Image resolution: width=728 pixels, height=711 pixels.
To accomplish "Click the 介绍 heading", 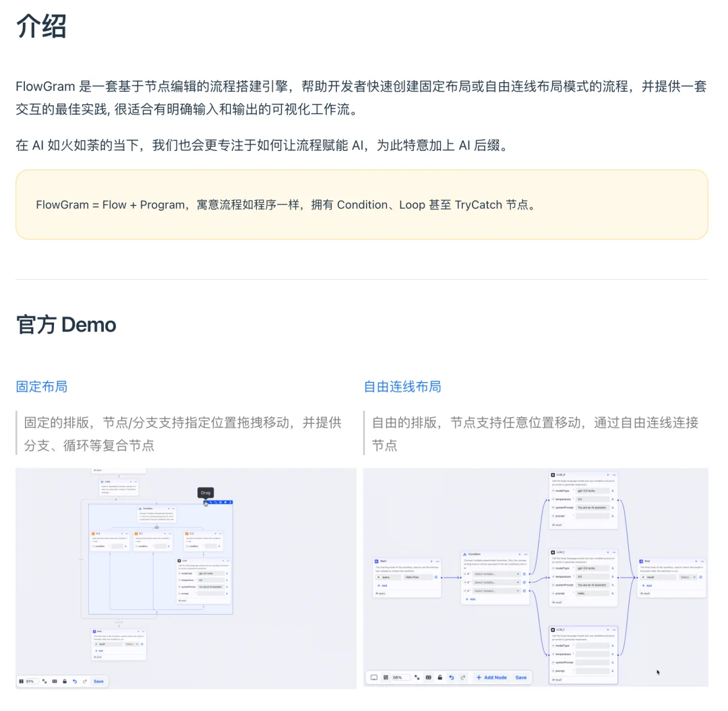I will pyautogui.click(x=41, y=26).
